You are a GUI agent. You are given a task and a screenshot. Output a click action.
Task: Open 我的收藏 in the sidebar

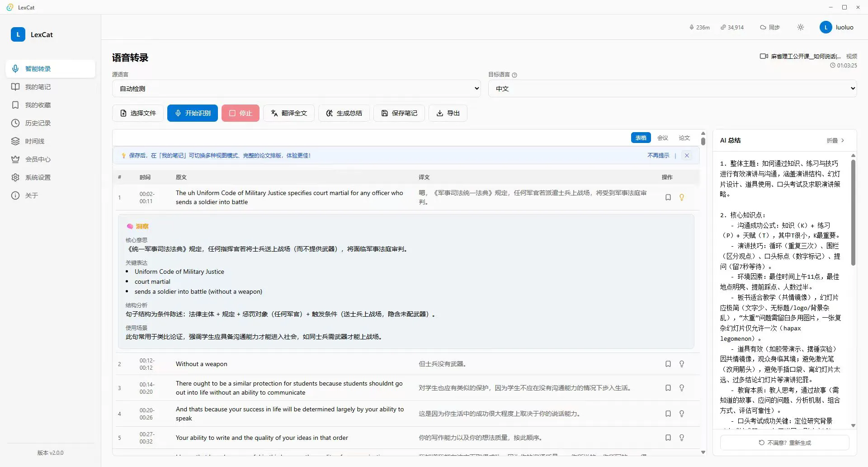(51, 105)
